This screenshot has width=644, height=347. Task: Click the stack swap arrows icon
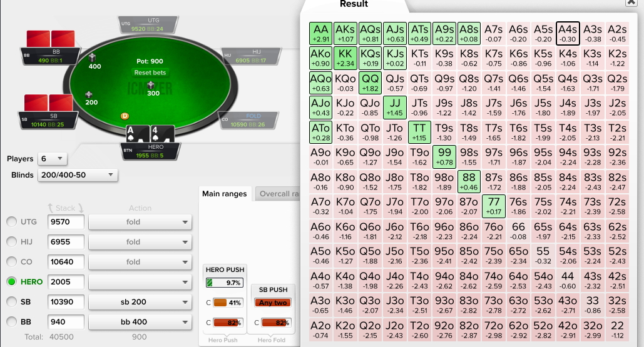[66, 208]
